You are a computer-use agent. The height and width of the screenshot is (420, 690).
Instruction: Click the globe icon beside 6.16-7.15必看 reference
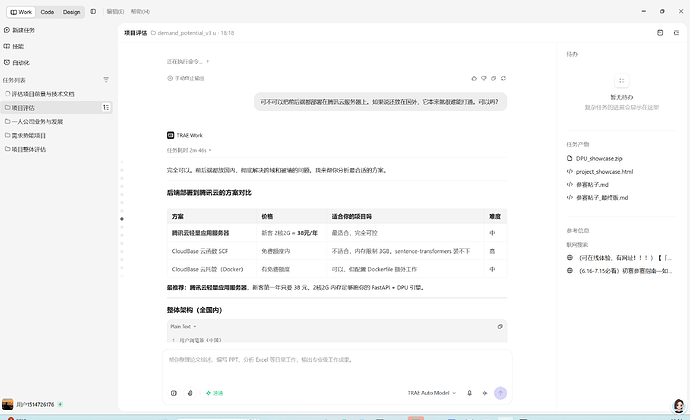click(x=570, y=271)
